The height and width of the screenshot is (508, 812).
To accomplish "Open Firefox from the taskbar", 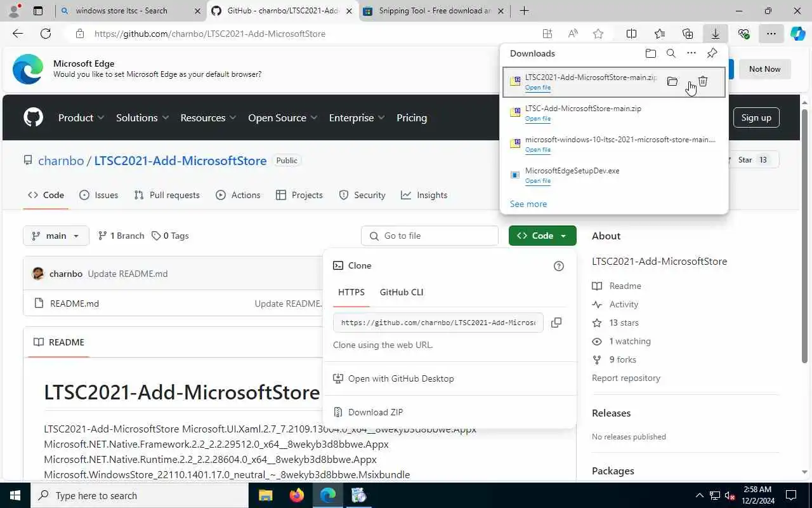I will pos(296,495).
